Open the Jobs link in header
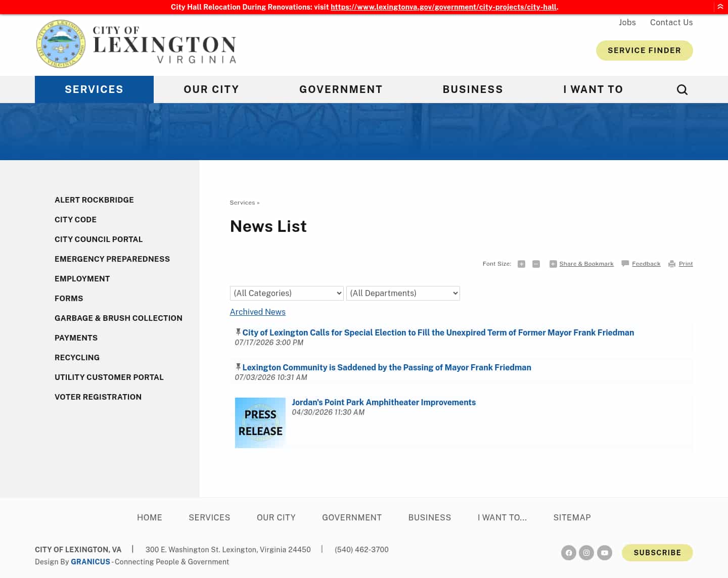The height and width of the screenshot is (578, 728). 627,22
